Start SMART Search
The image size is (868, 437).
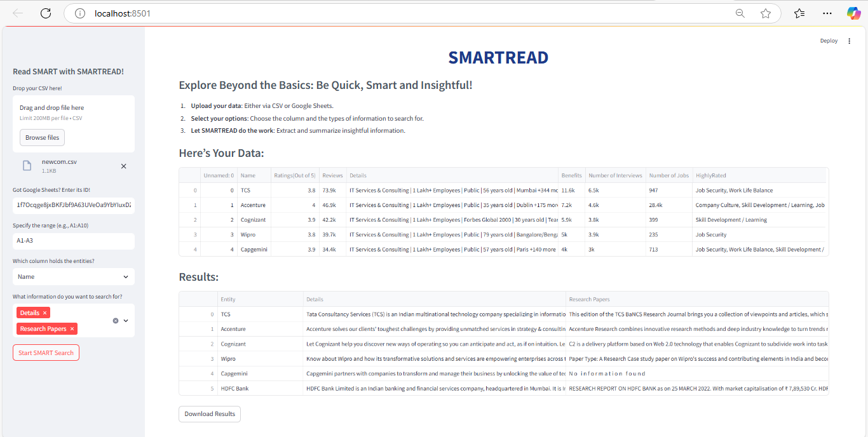46,352
